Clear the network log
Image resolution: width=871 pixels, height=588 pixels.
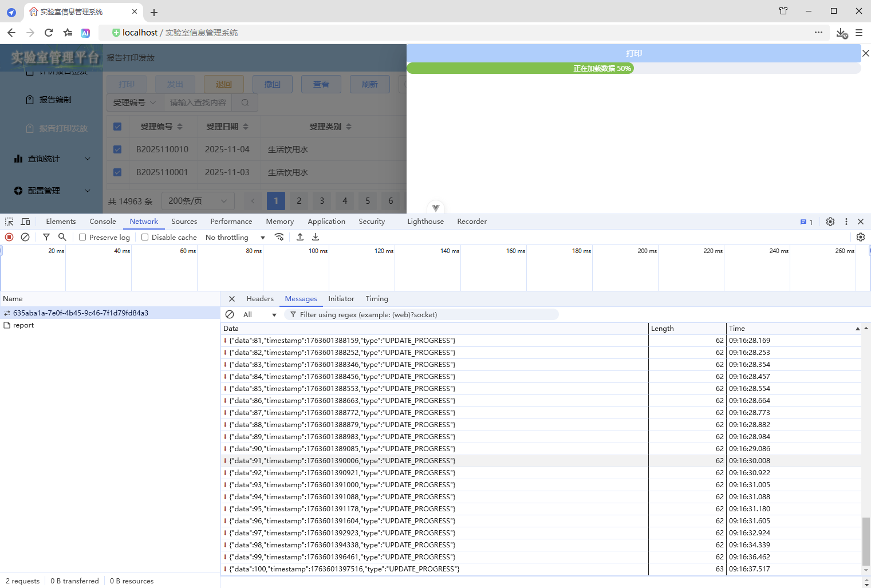(25, 237)
